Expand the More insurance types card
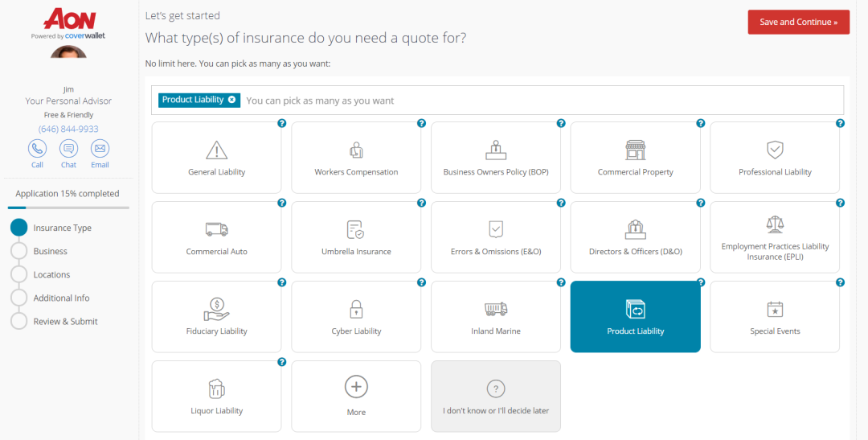This screenshot has height=440, width=868. (356, 396)
